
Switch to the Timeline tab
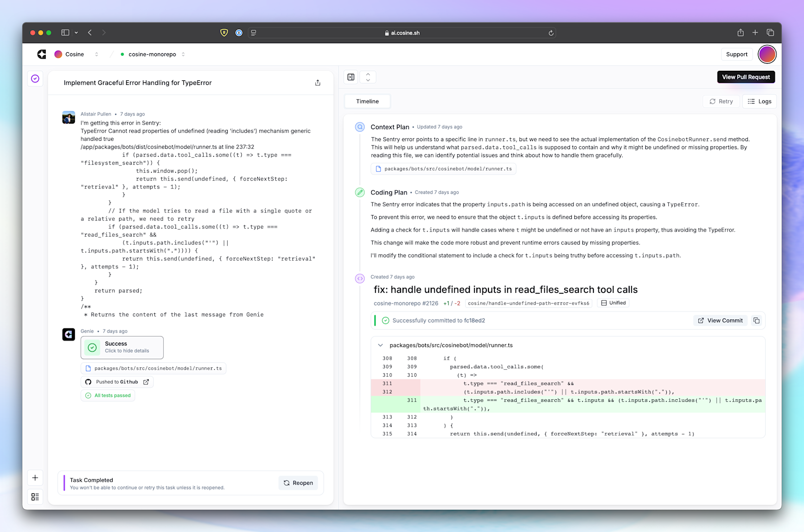pos(367,101)
